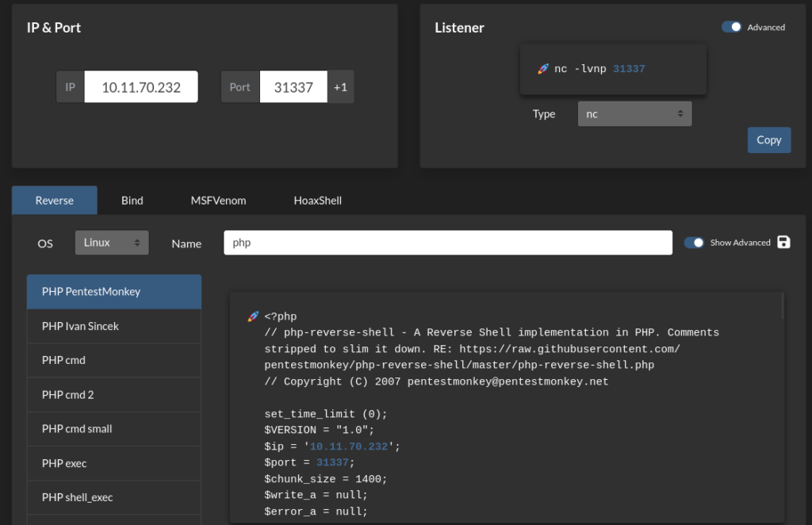
Task: Click the rocket icon beside nc listener command
Action: (x=542, y=69)
